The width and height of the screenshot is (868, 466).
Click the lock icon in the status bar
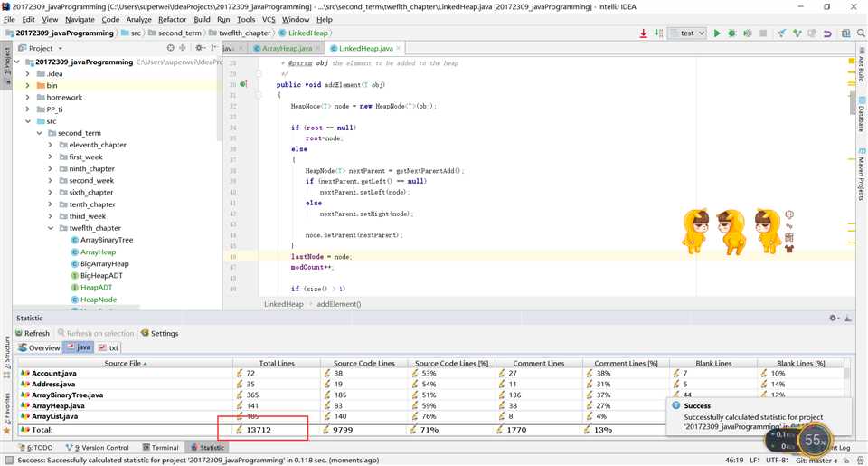pyautogui.click(x=846, y=461)
